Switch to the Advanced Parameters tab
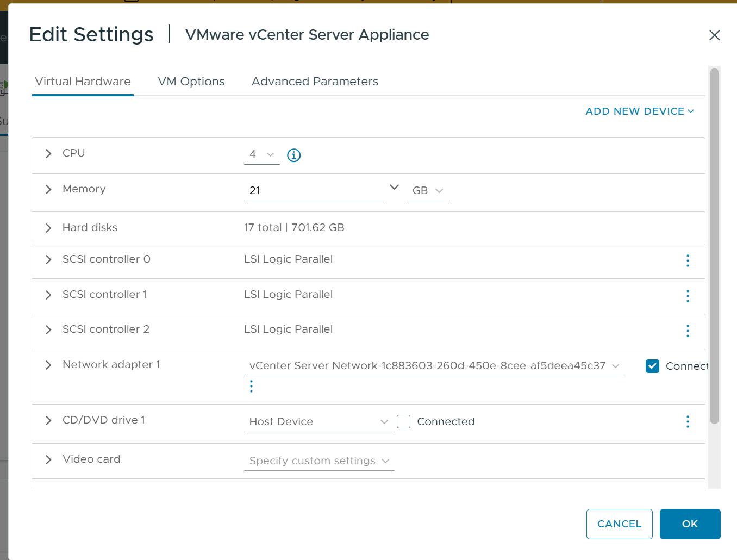The width and height of the screenshot is (737, 560). pos(315,81)
